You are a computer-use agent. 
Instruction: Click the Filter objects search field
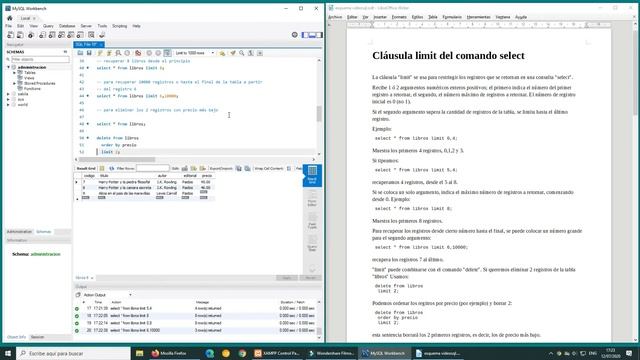40,60
